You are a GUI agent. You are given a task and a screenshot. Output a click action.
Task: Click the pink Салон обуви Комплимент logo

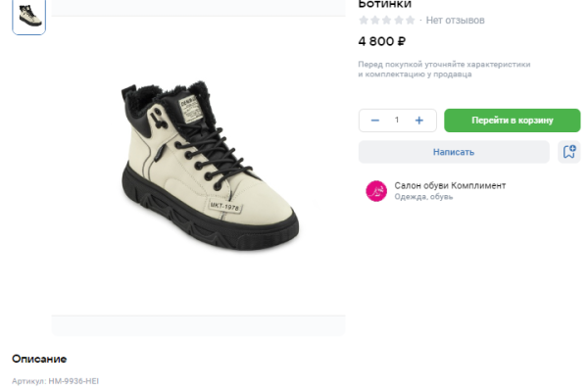click(x=376, y=191)
